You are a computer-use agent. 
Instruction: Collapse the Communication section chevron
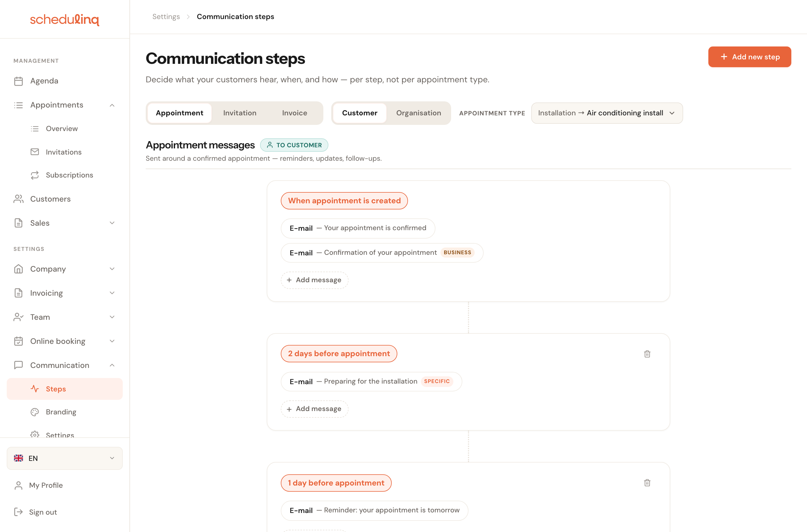click(112, 365)
